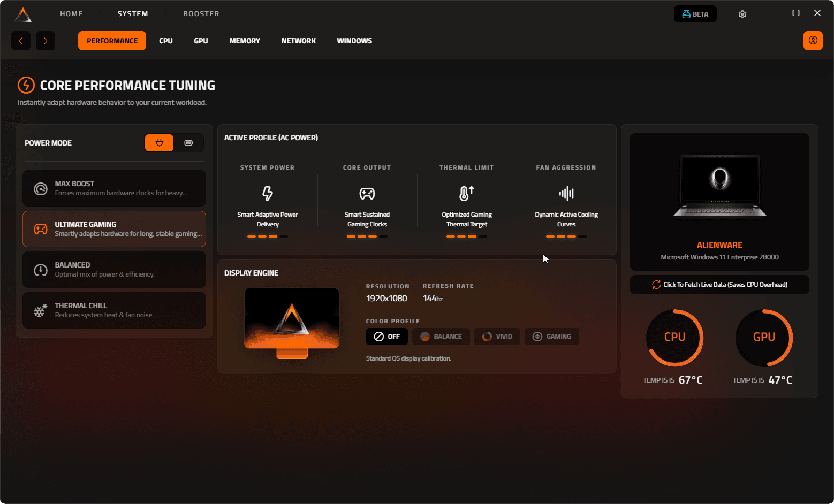Viewport: 834px width, 504px height.
Task: Click the GPU temperature gauge
Action: 764,338
